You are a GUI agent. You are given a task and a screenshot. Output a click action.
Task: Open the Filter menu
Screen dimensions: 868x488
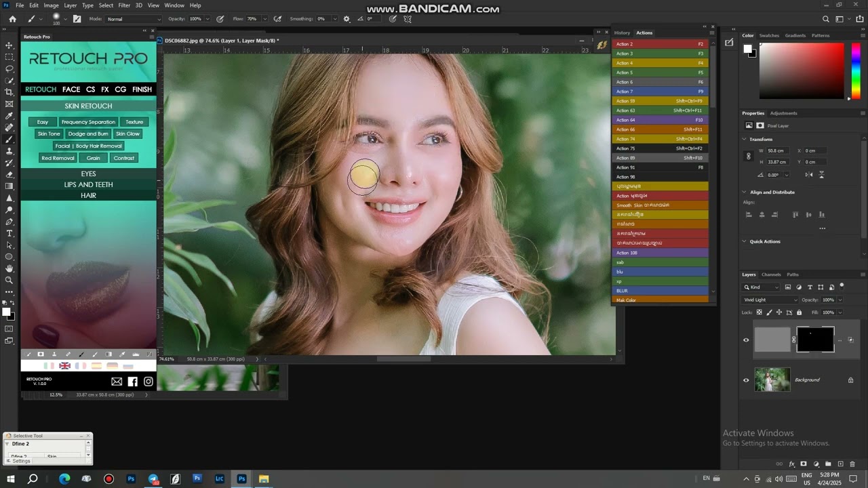pyautogui.click(x=124, y=5)
